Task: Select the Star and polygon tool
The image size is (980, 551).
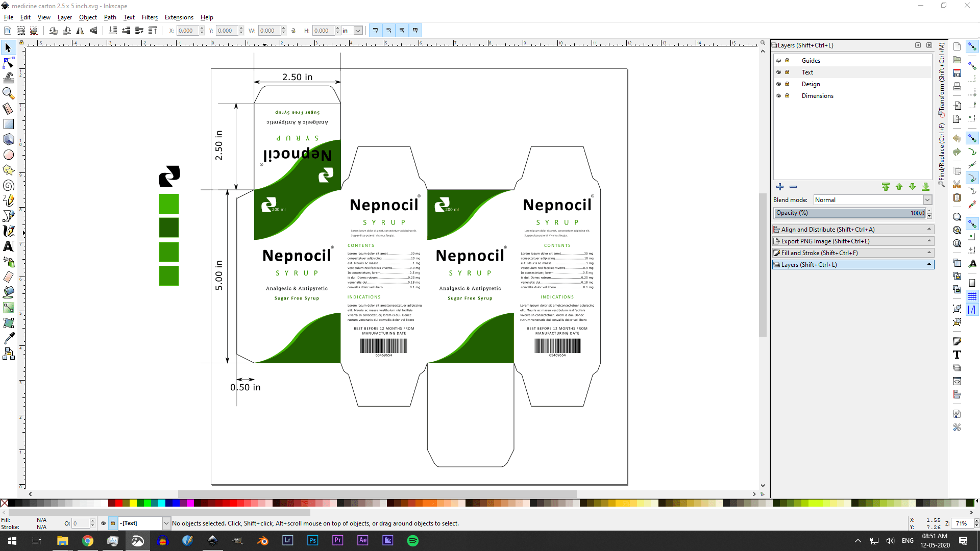Action: (x=9, y=170)
